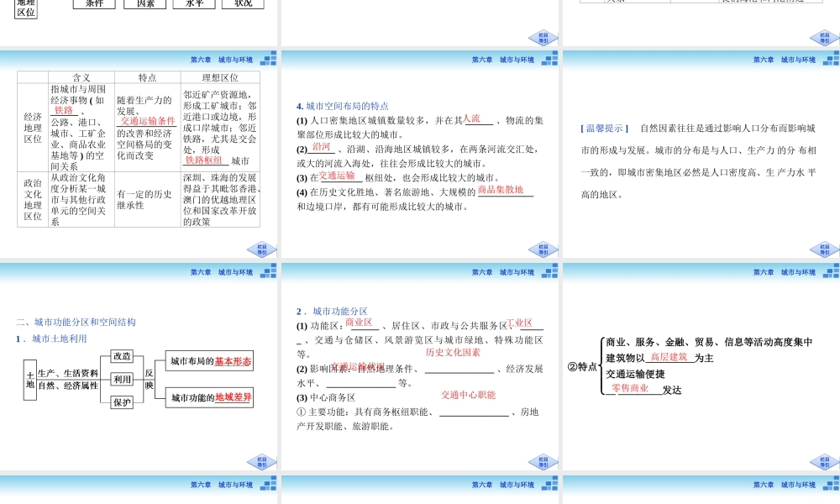840x504 pixels.
Task: Click blue squares logo on 城市空间布局的特点 slide header
Action: point(549,59)
